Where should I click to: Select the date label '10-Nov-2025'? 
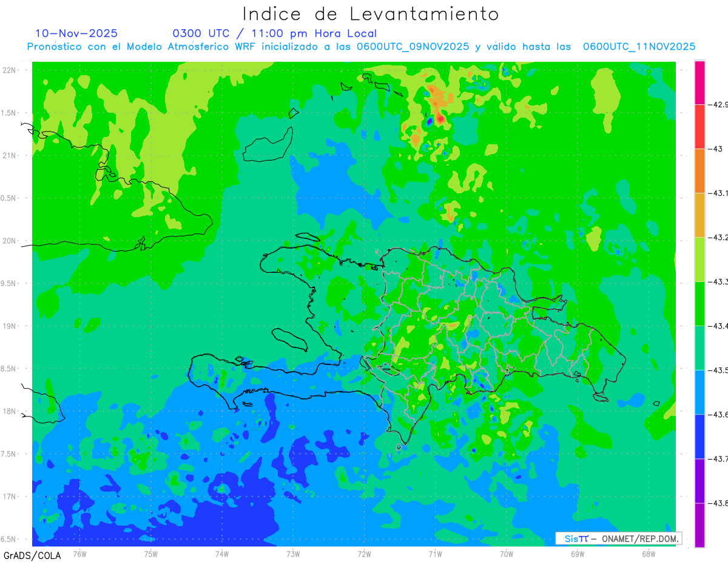[x=76, y=33]
